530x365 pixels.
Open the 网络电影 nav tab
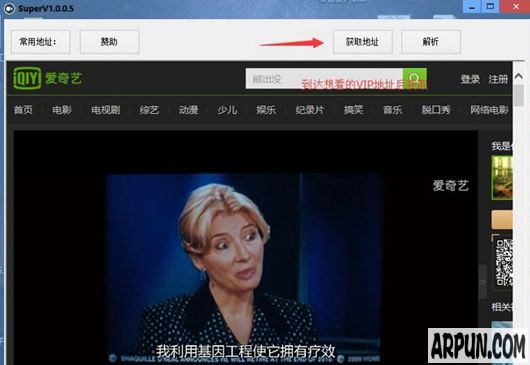490,110
